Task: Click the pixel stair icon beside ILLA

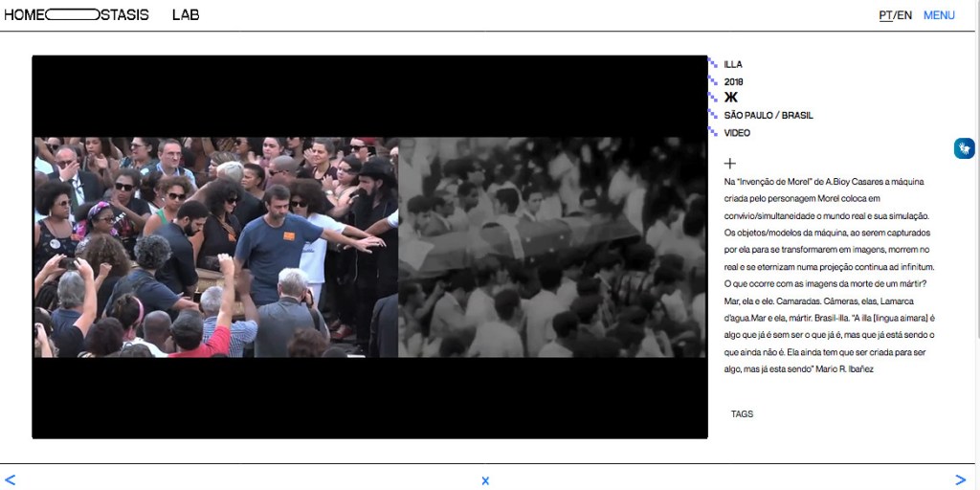Action: point(713,63)
